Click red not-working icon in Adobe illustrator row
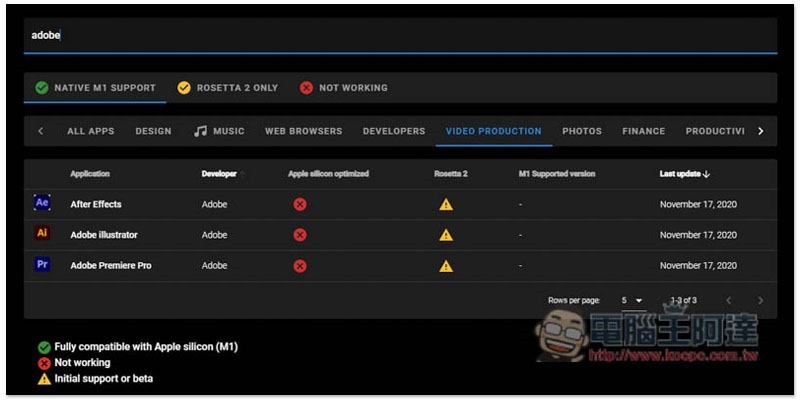The image size is (800, 400). (x=300, y=235)
